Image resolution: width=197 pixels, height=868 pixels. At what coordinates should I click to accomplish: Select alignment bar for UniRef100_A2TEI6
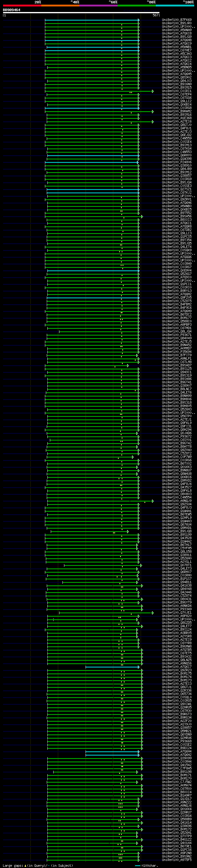click(100, 122)
